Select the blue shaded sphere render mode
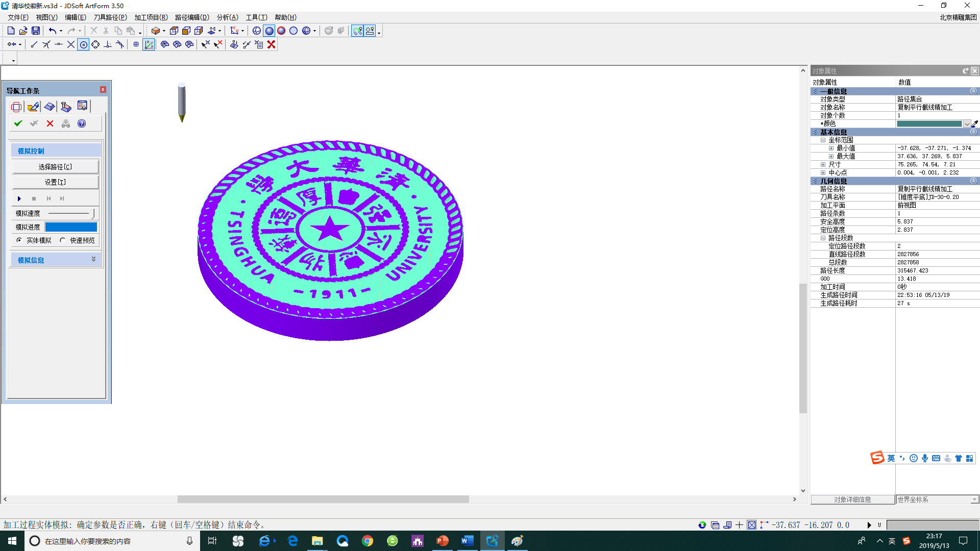980x551 pixels. tap(269, 31)
